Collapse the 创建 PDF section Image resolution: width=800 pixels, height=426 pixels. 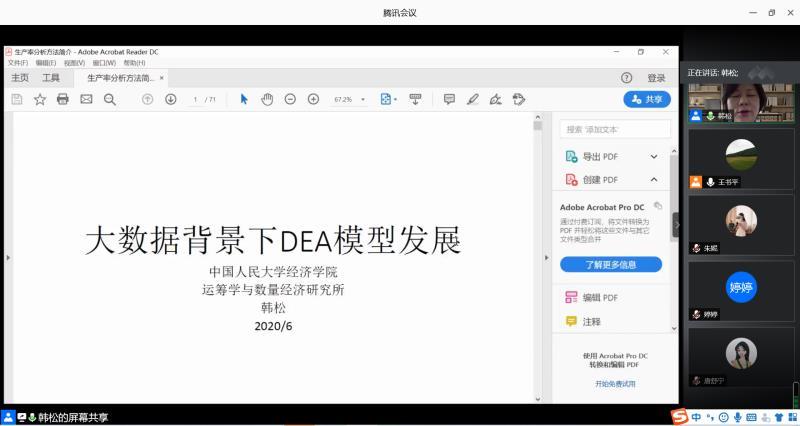(x=654, y=180)
